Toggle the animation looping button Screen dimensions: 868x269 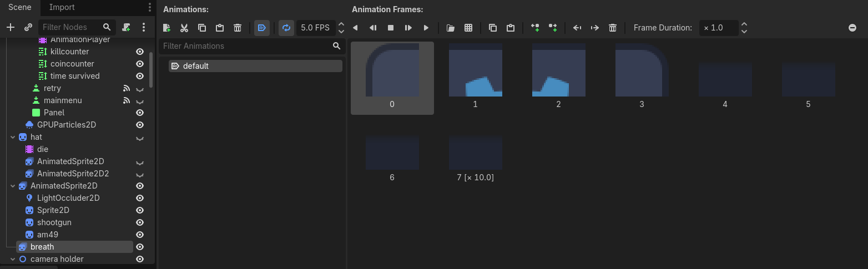pyautogui.click(x=286, y=28)
